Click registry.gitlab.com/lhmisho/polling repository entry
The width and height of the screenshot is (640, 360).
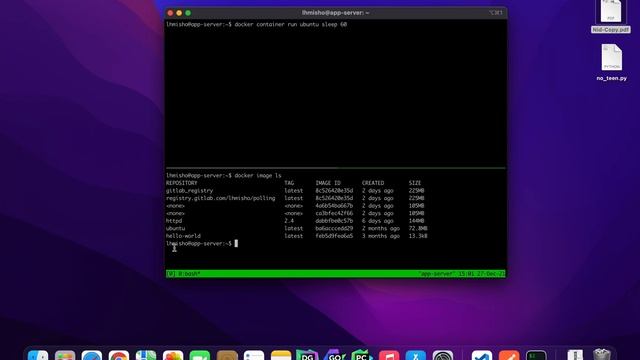point(220,198)
